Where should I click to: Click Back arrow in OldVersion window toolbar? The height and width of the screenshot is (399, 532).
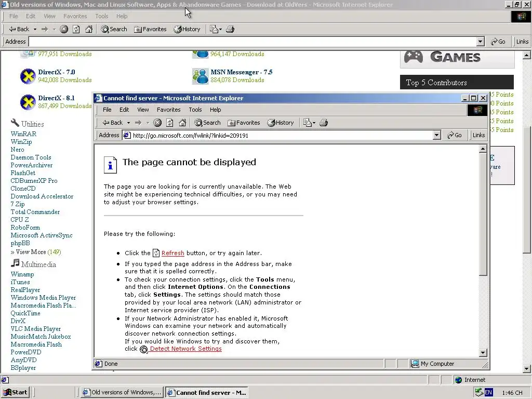click(x=19, y=29)
